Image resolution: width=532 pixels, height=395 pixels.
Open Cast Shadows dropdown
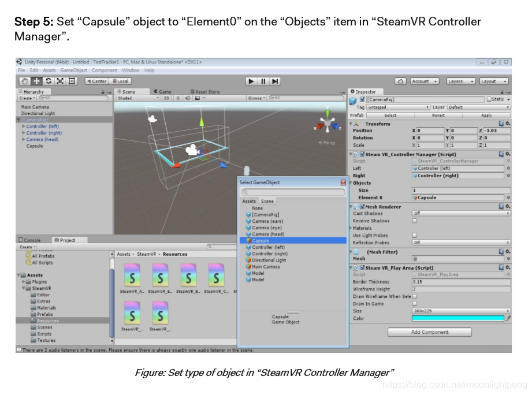click(461, 213)
